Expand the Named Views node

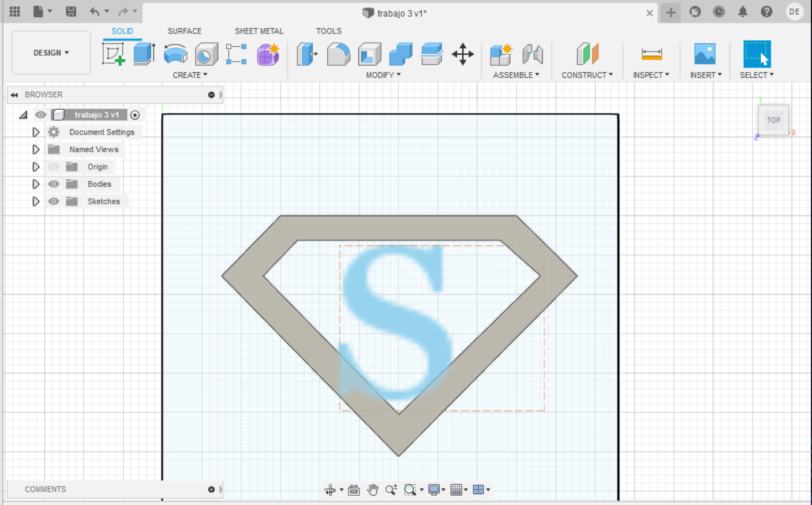tap(36, 149)
